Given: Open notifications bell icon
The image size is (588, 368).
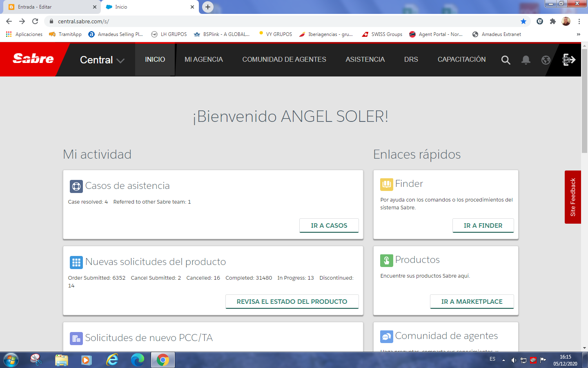Looking at the screenshot, I should (526, 60).
